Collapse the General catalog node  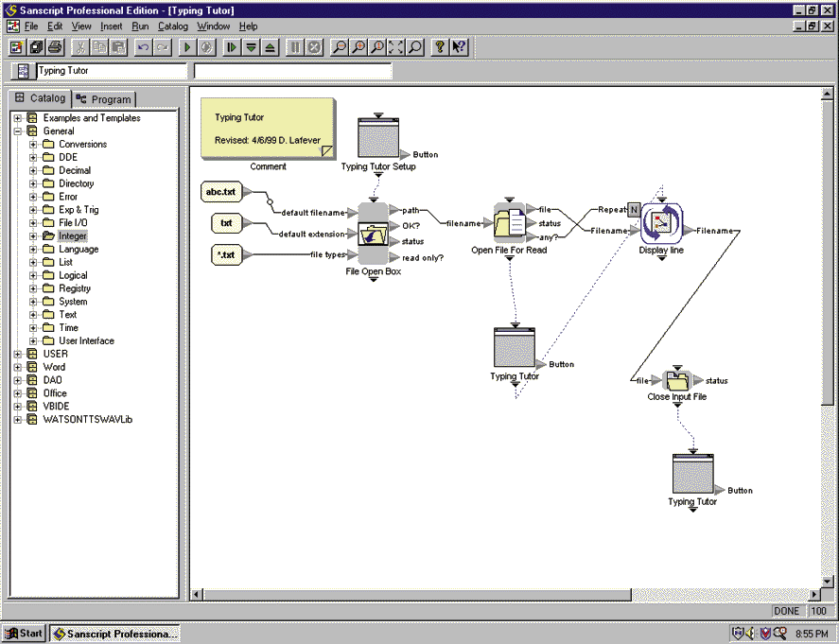17,131
